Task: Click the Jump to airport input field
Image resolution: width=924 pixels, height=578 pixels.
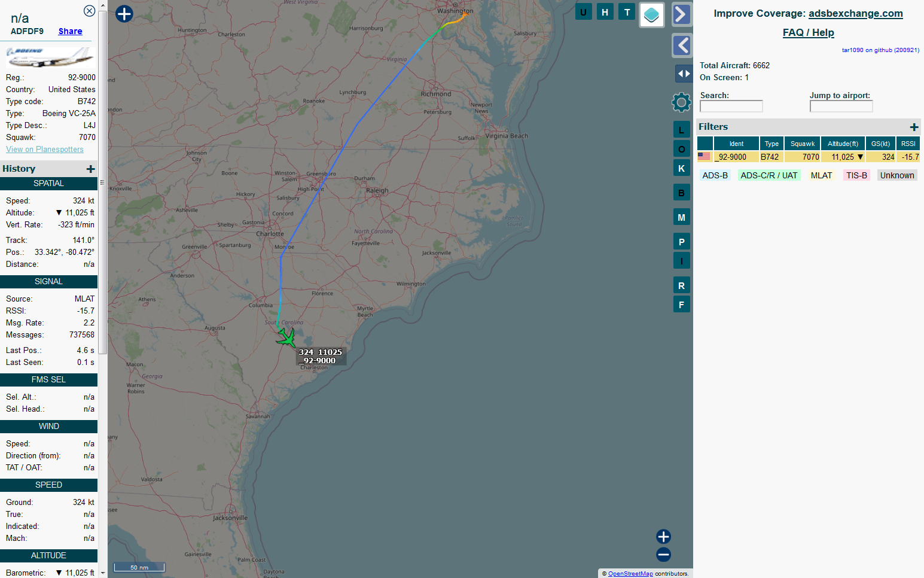Action: 841,107
